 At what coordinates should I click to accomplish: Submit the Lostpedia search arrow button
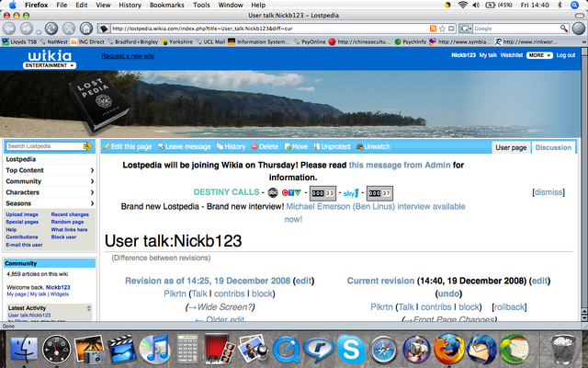coord(88,146)
